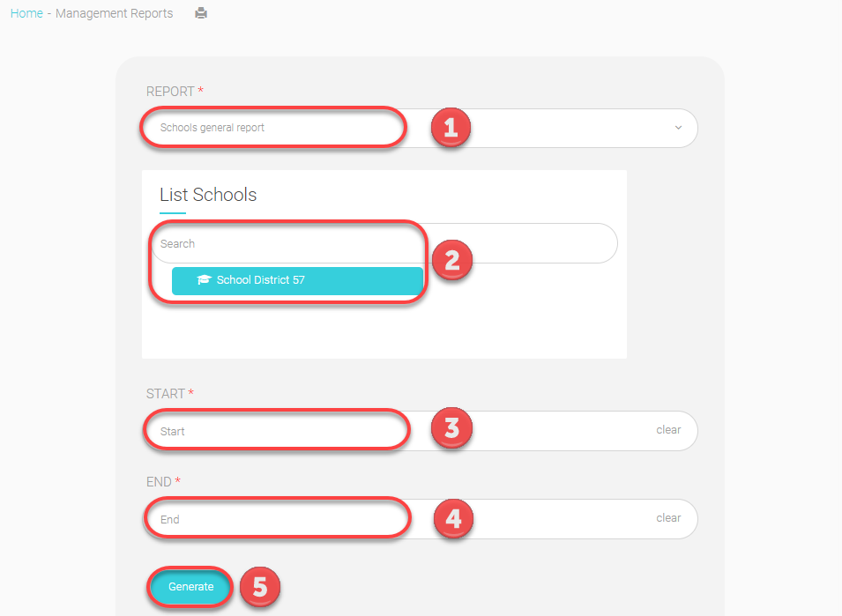Click the red annotation badge numbered 1
The image size is (842, 616).
click(x=451, y=128)
